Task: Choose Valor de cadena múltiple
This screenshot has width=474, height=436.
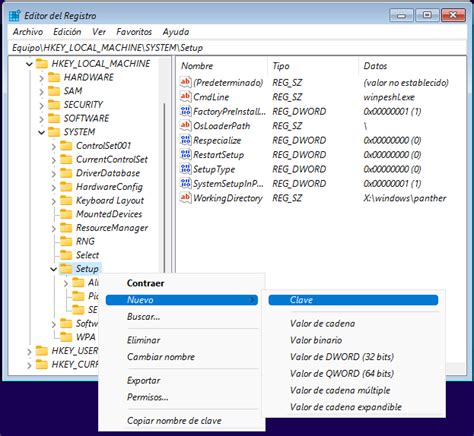Action: [353, 390]
